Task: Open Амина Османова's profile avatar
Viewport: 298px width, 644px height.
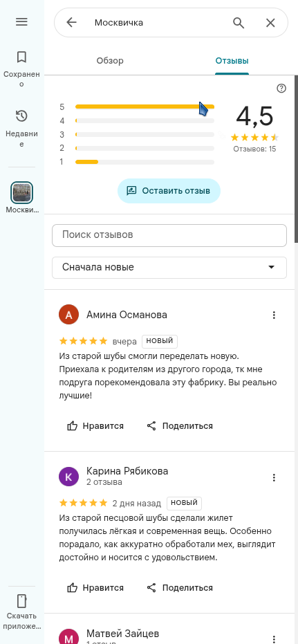Action: [x=69, y=315]
